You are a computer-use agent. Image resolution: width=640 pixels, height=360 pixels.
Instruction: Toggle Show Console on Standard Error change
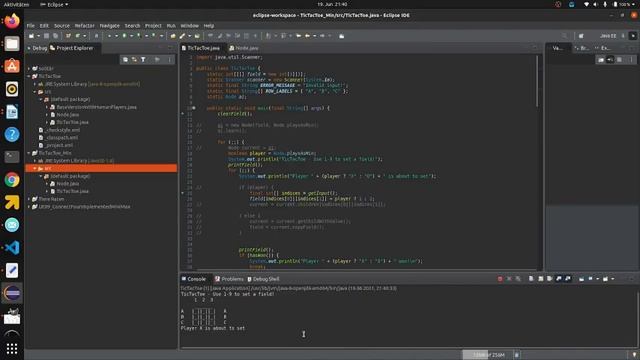click(568, 279)
